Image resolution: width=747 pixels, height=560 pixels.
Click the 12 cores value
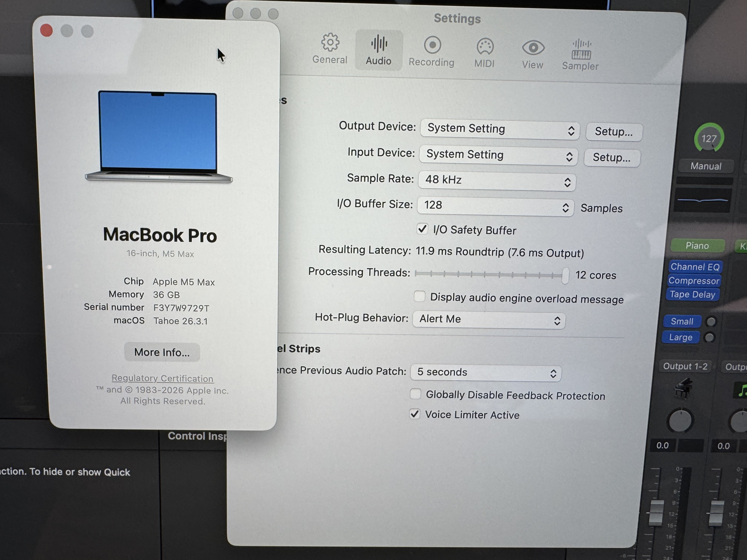[x=596, y=275]
